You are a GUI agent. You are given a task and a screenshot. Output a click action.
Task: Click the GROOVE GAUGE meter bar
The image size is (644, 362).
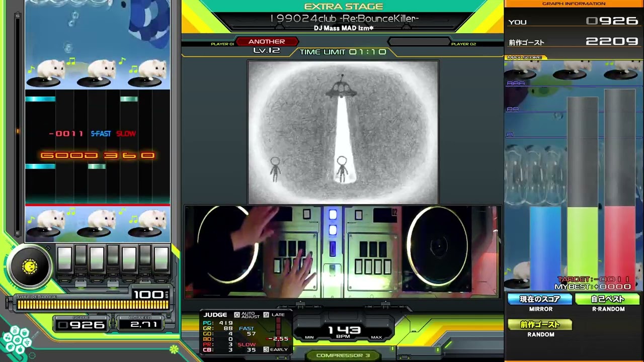point(93,304)
